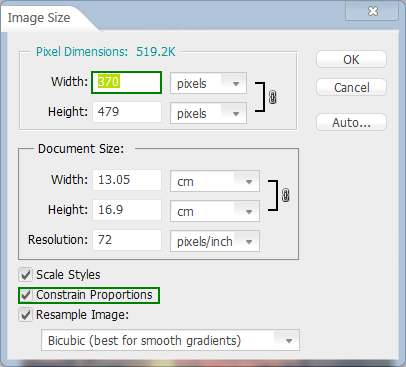
Task: Open the Auto... resolution options
Action: click(351, 122)
